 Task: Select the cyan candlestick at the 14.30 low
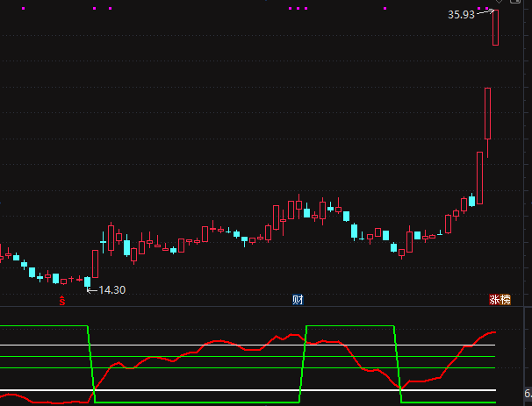point(87,282)
